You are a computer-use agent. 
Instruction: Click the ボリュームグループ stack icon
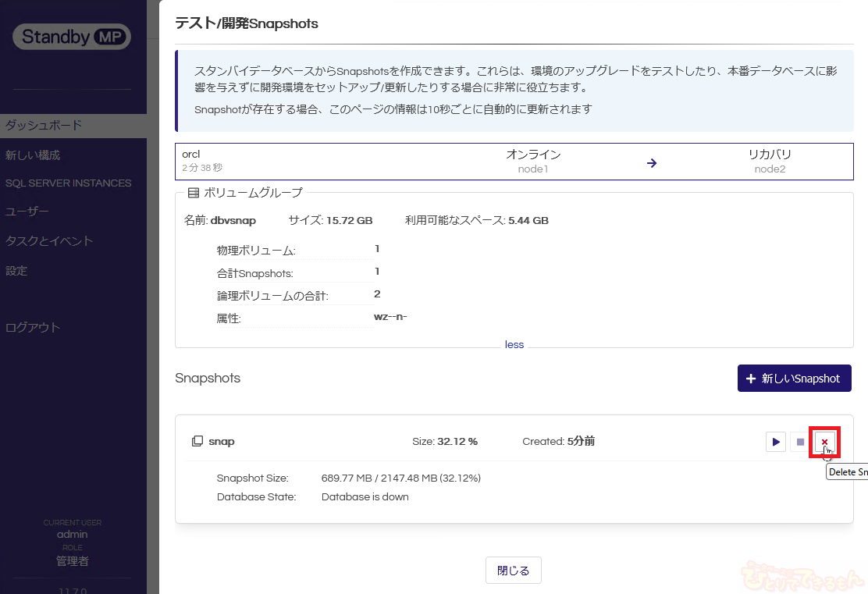click(194, 193)
